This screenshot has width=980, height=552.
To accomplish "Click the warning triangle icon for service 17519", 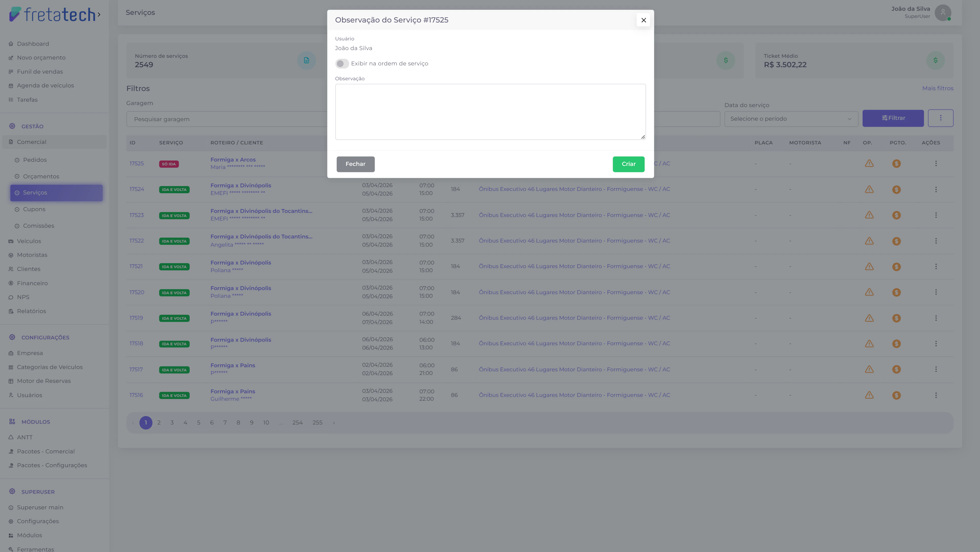I will [869, 318].
